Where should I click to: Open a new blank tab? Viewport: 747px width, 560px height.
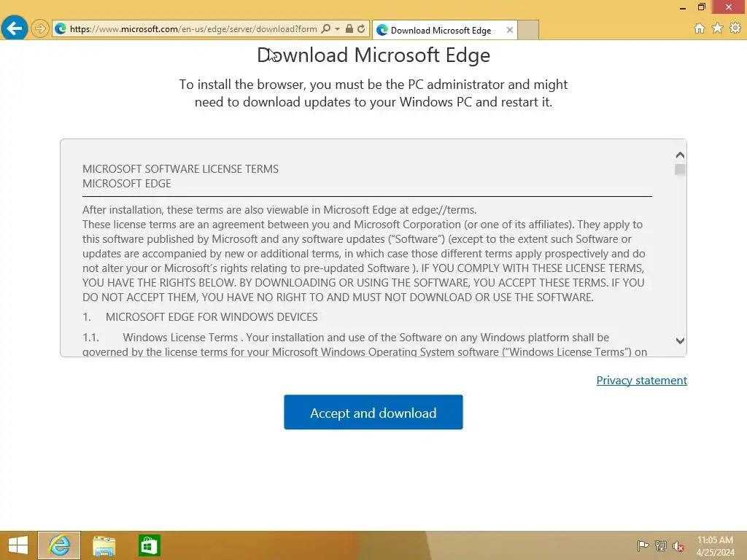pos(528,30)
